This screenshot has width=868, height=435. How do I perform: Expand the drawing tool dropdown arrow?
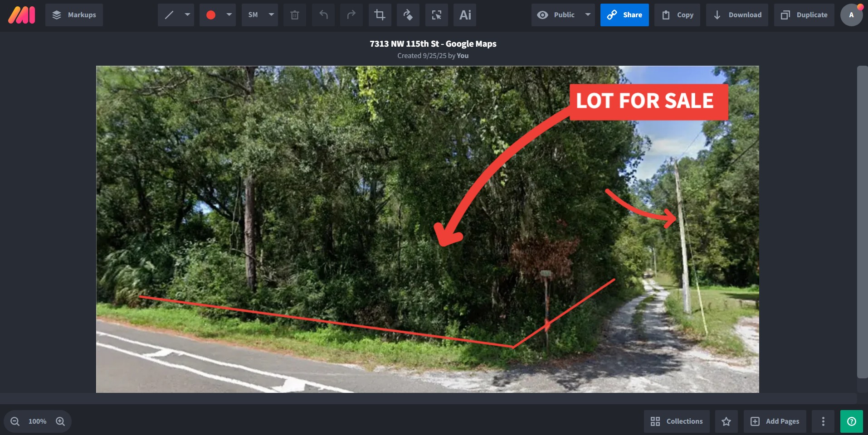187,15
